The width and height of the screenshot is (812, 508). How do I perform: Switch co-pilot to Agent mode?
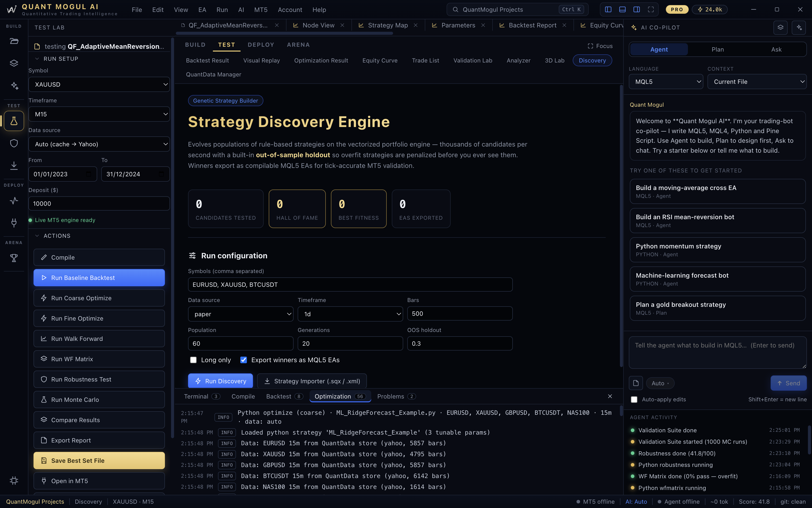click(659, 49)
